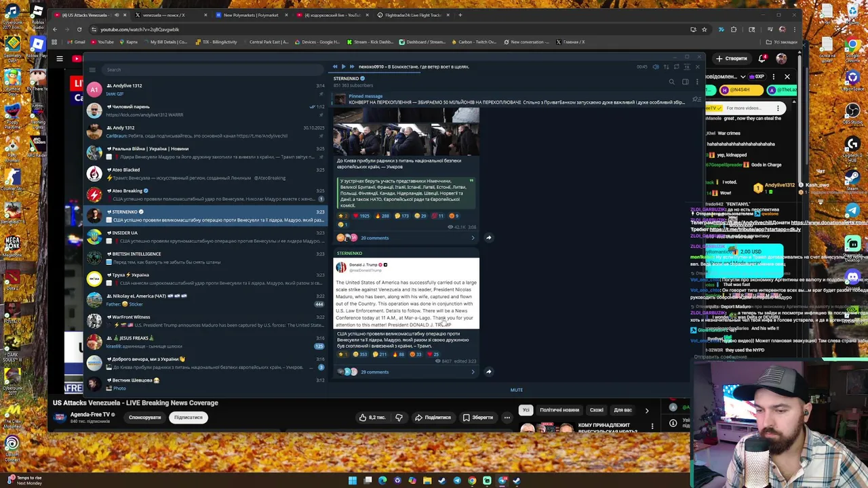Screen dimensions: 868x488
Task: Click the fire 288 reaction
Action: click(x=382, y=216)
